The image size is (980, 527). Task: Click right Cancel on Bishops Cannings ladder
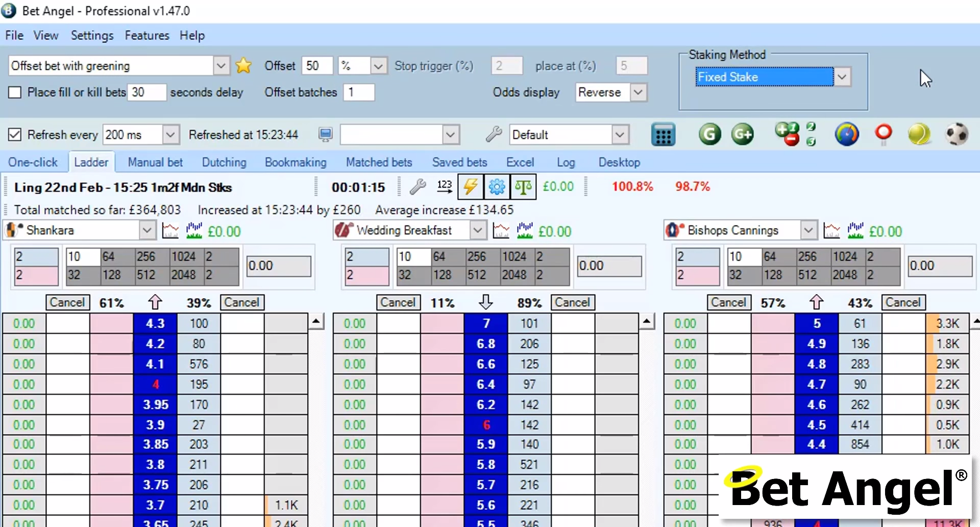pyautogui.click(x=903, y=302)
